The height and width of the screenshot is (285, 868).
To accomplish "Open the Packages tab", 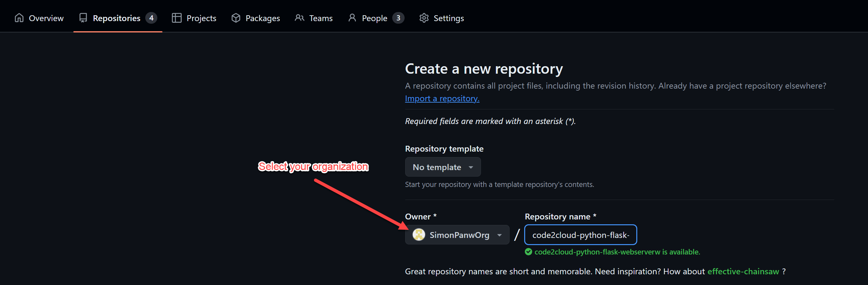I will 256,18.
